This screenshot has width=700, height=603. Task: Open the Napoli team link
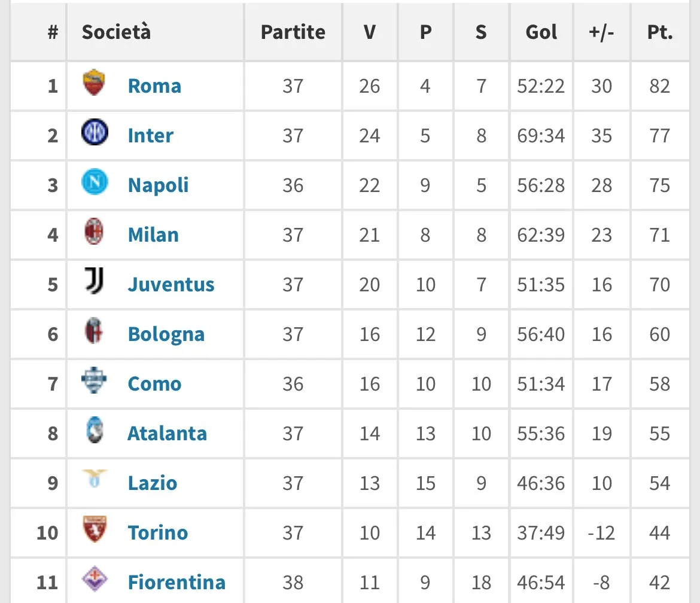pyautogui.click(x=159, y=185)
